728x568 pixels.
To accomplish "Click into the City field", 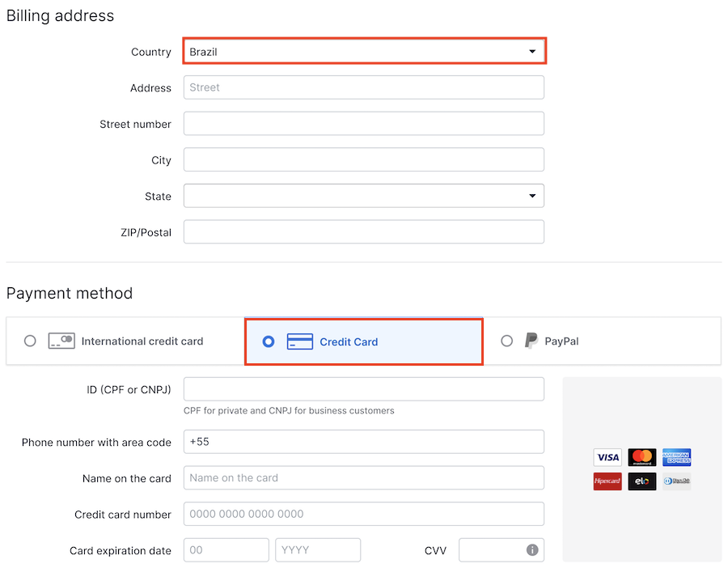I will click(x=363, y=160).
